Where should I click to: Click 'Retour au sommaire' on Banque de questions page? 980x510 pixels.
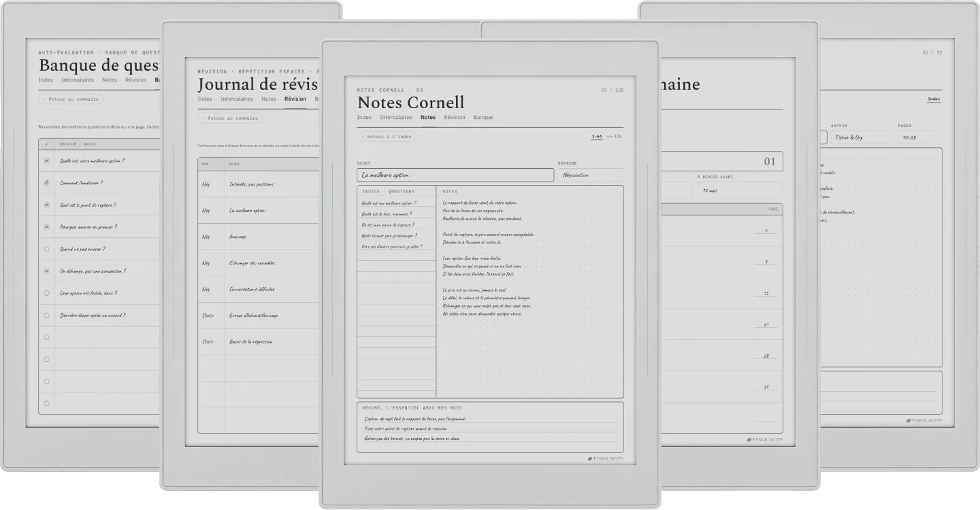pos(71,99)
